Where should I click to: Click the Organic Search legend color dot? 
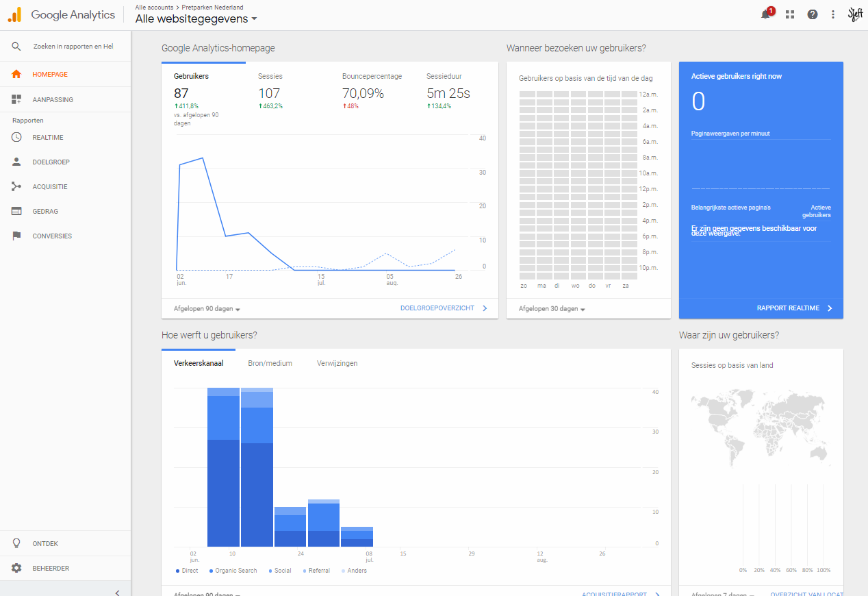(x=212, y=571)
